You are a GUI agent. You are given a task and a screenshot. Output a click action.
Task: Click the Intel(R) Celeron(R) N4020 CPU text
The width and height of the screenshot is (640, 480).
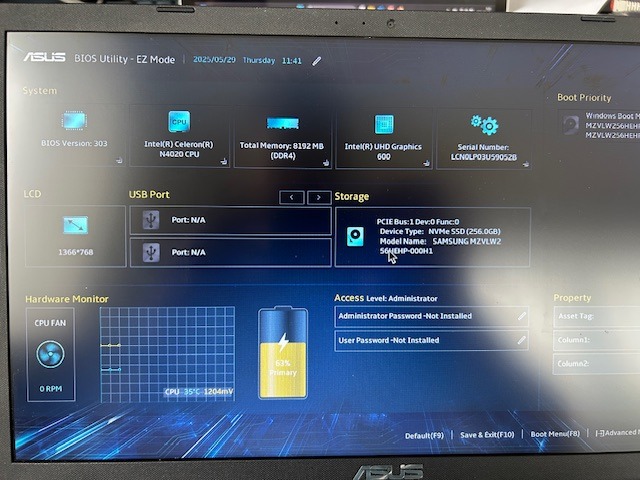pyautogui.click(x=179, y=149)
